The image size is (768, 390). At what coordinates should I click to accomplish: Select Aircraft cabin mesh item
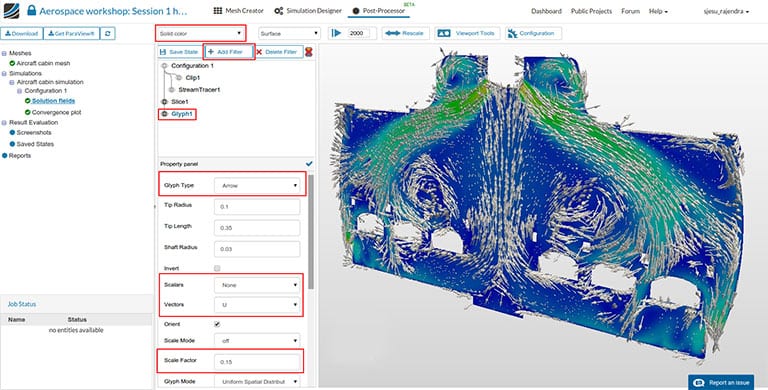[43, 63]
